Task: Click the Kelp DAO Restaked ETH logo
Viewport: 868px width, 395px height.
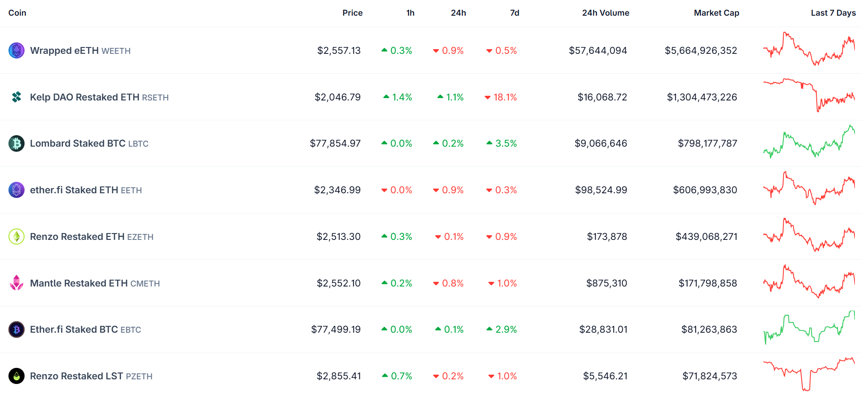Action: pyautogui.click(x=17, y=97)
